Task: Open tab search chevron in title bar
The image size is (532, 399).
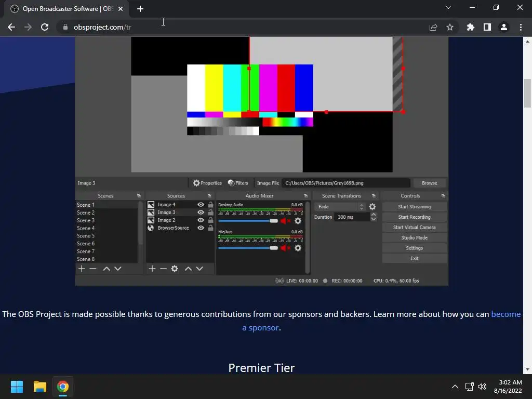Action: click(x=448, y=7)
